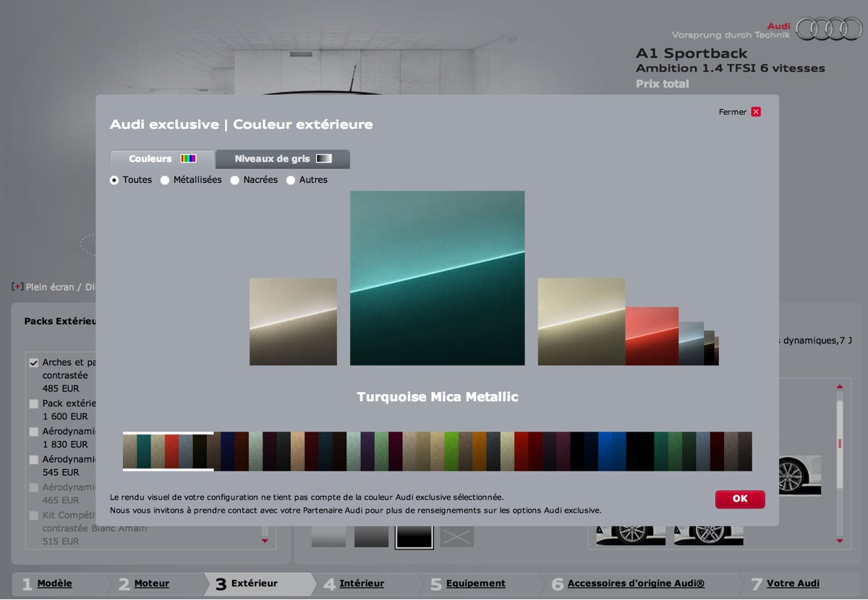Pick the orange swatch in the colour strip
The height and width of the screenshot is (600, 868).
[x=480, y=452]
